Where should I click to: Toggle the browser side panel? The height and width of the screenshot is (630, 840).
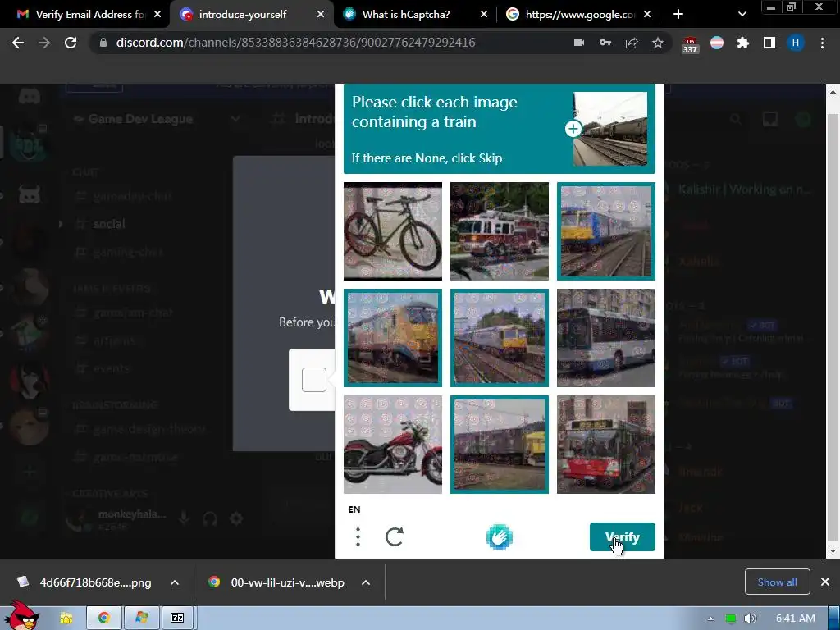pyautogui.click(x=769, y=43)
